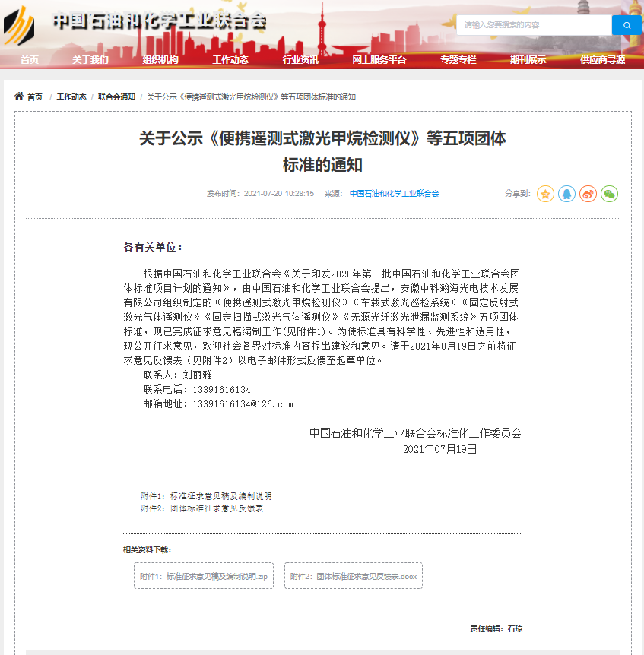Click source link 中国石油和化学工业联合会
Viewport: 644px width, 655px height.
click(394, 194)
